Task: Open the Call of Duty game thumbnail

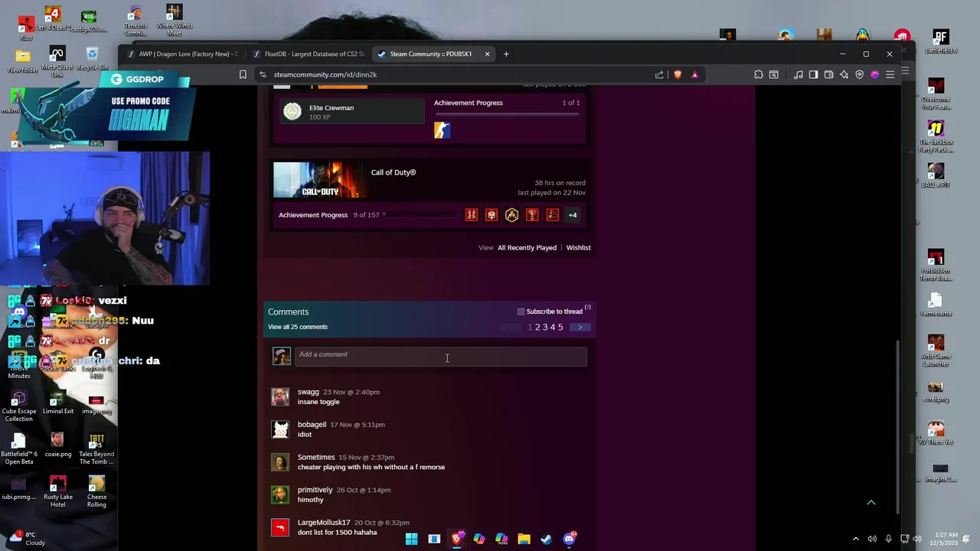Action: click(x=320, y=180)
